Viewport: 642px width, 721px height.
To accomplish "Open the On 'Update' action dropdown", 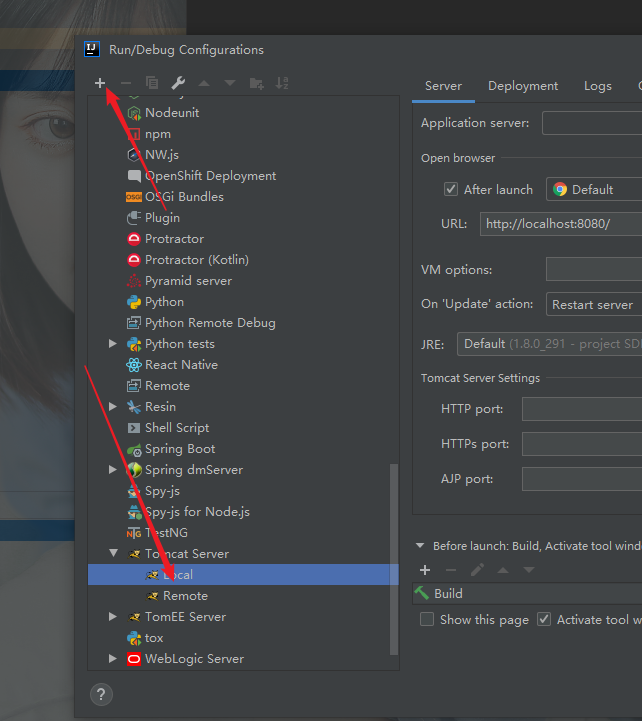I will [594, 304].
